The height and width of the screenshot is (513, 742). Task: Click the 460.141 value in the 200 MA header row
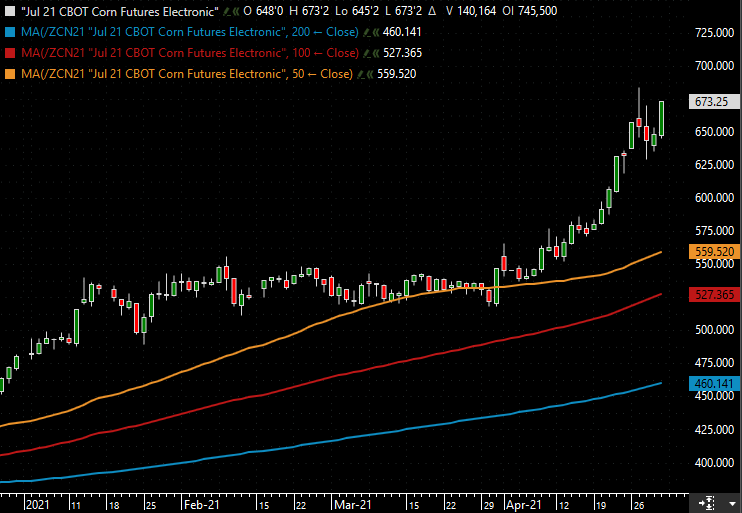pyautogui.click(x=402, y=32)
